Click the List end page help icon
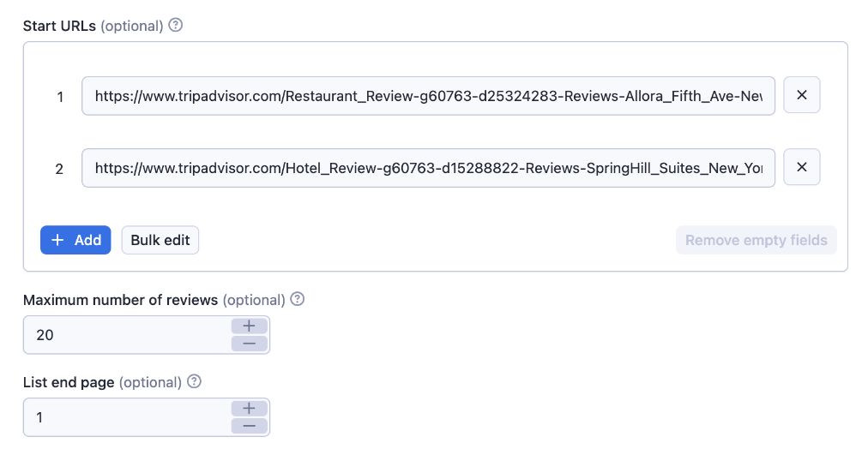This screenshot has width=868, height=449. 195,382
